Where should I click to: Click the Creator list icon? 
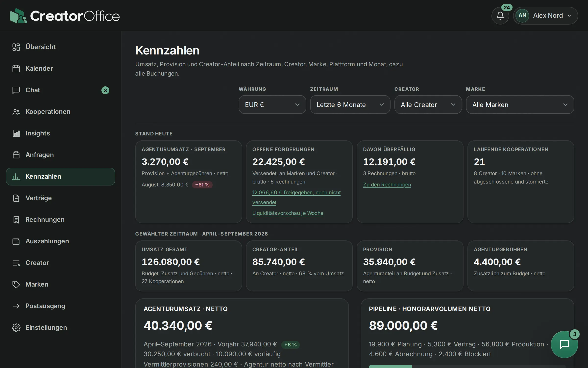(16, 263)
